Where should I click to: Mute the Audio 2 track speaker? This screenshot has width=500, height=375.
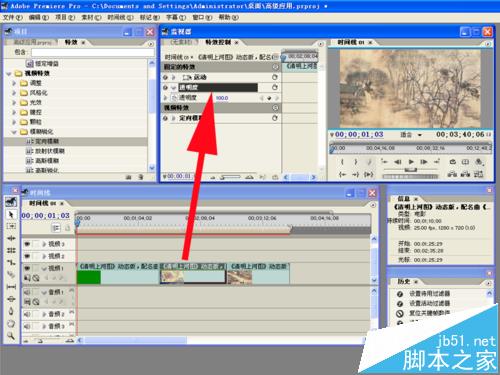27,314
